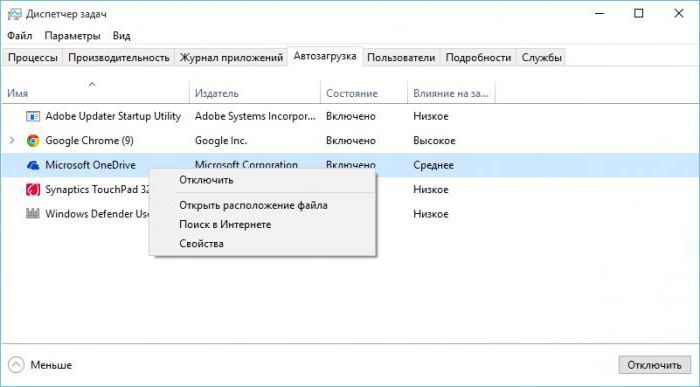Select the Microsoft OneDrive row name
The width and height of the screenshot is (700, 387).
click(x=90, y=165)
